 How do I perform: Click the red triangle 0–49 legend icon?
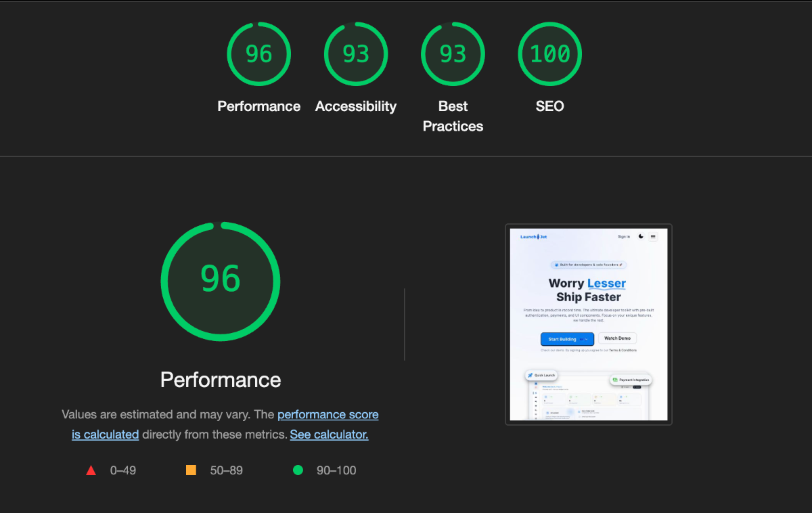click(x=91, y=470)
